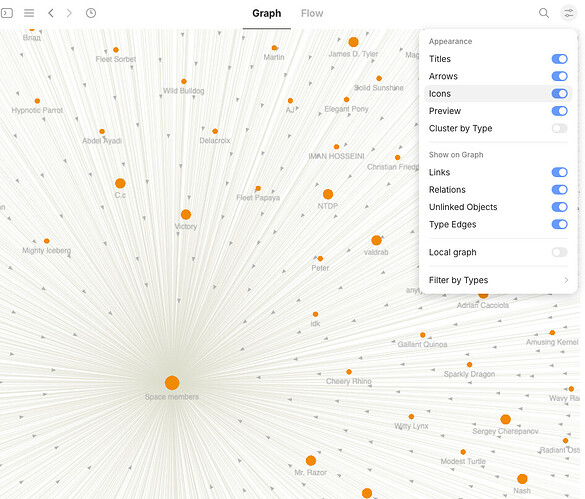Switch to the Graph tab
This screenshot has height=499, width=585.
[267, 13]
